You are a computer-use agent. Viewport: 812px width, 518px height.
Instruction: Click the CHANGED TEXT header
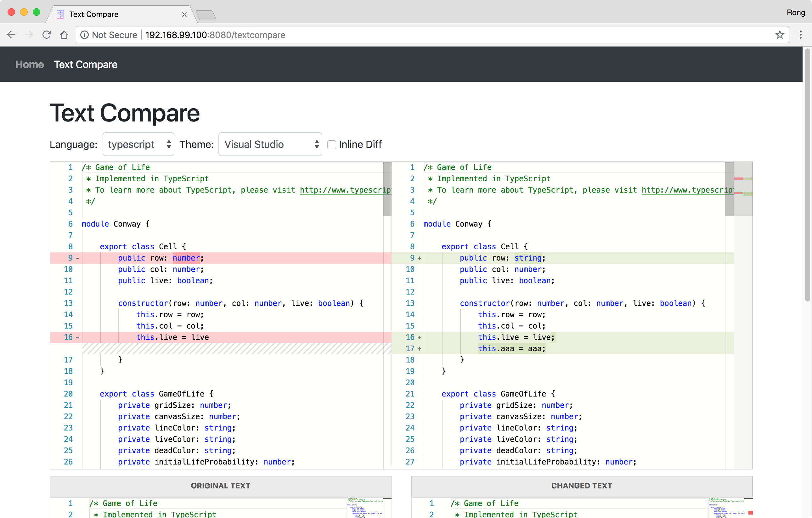click(x=581, y=486)
